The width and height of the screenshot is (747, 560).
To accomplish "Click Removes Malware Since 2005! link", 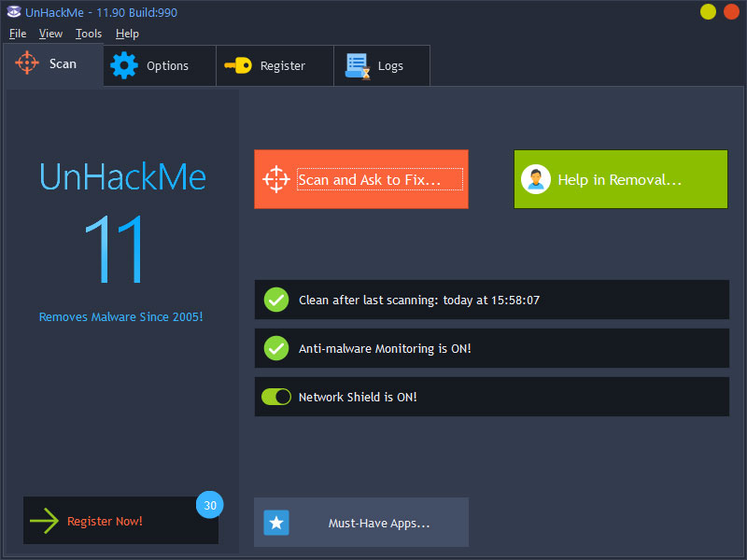I will tap(121, 316).
